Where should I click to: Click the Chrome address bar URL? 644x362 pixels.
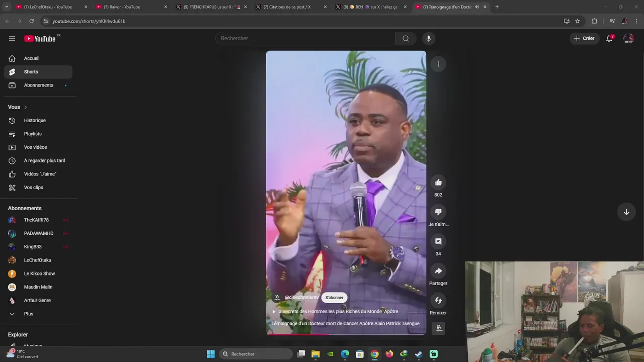point(89,21)
